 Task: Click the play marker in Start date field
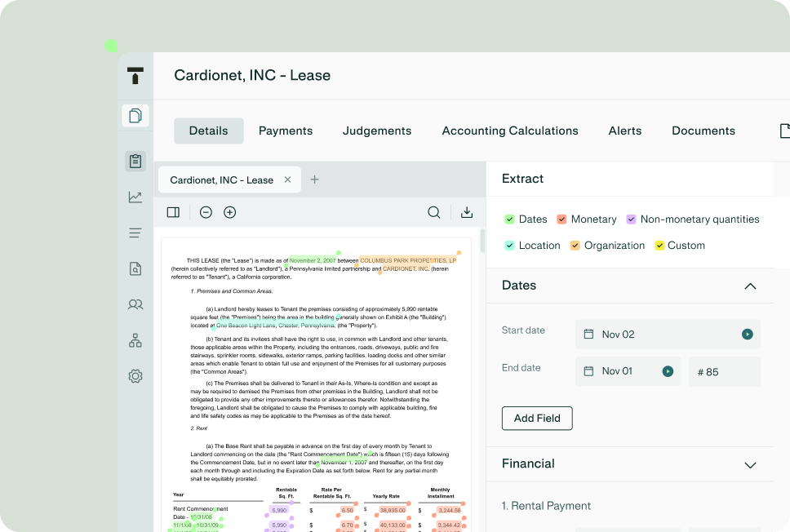tap(748, 334)
